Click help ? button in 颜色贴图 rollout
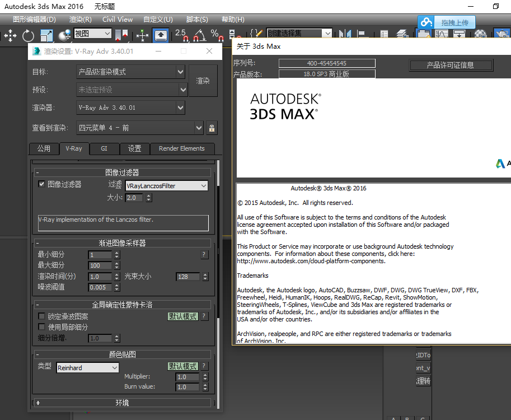Image resolution: width=511 pixels, height=420 pixels. point(204,366)
